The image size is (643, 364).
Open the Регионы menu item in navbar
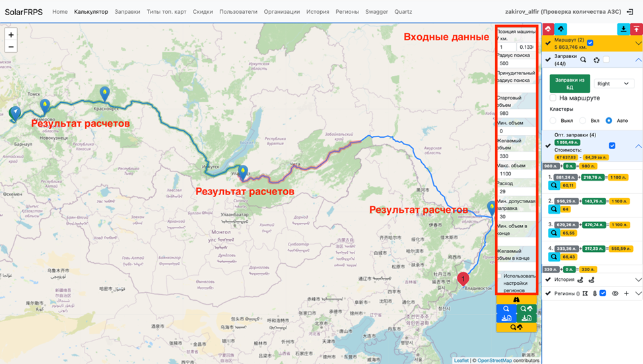347,12
